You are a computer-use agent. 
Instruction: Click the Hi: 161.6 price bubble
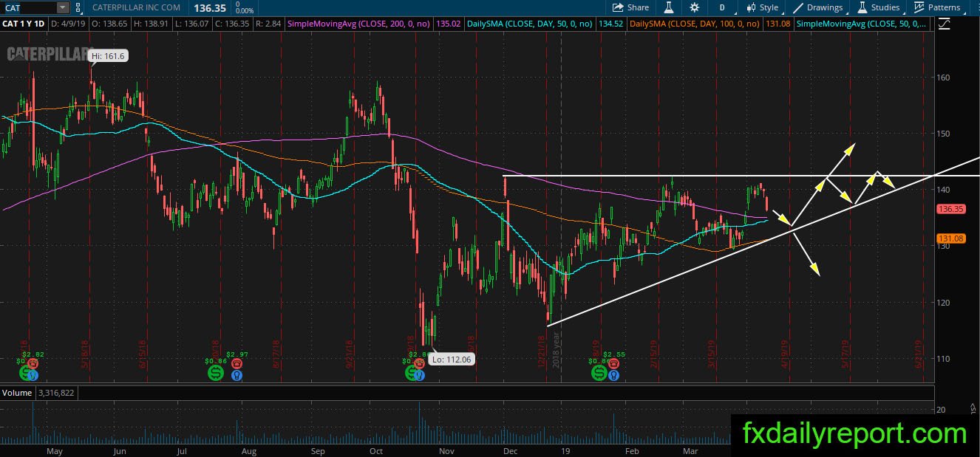click(x=109, y=56)
